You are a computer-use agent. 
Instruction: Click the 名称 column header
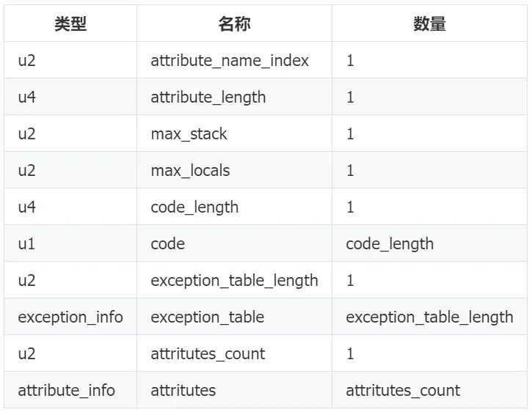pyautogui.click(x=234, y=23)
